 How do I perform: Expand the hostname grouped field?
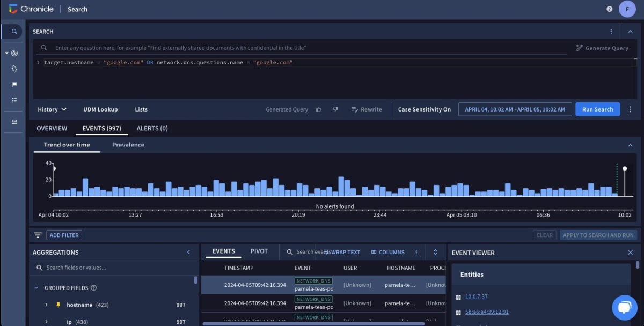tap(47, 305)
